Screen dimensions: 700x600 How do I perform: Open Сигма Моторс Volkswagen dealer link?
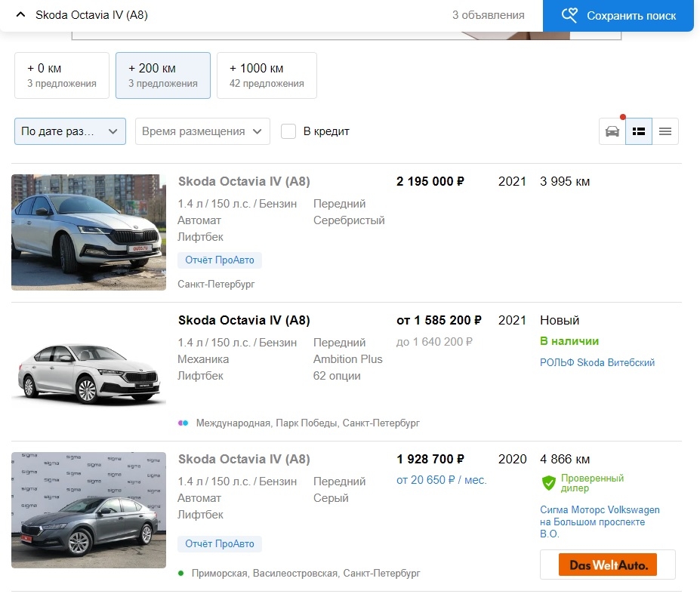pyautogui.click(x=600, y=522)
